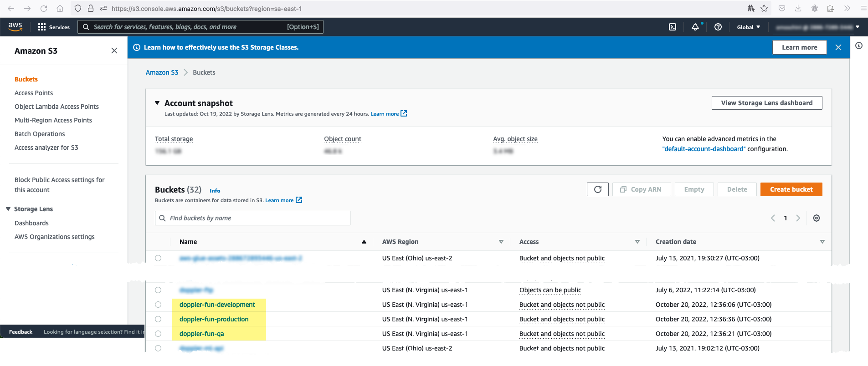Open Storage Lens Dashboards
Image resolution: width=868 pixels, height=366 pixels.
coord(31,223)
